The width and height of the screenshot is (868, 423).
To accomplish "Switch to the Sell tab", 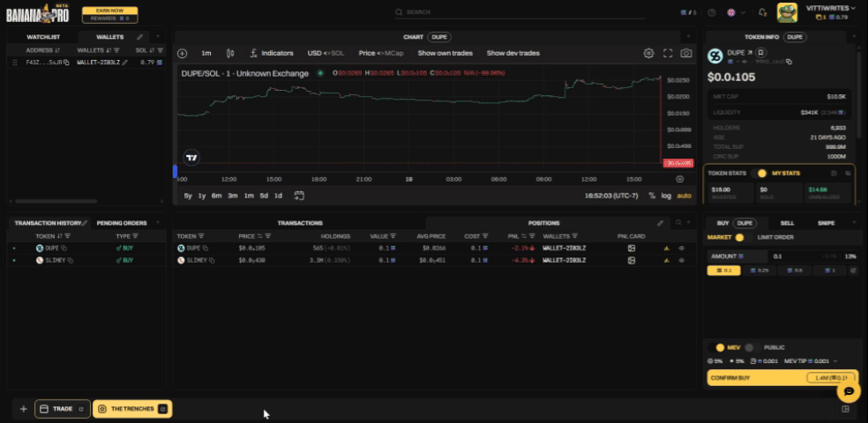I will pos(787,223).
